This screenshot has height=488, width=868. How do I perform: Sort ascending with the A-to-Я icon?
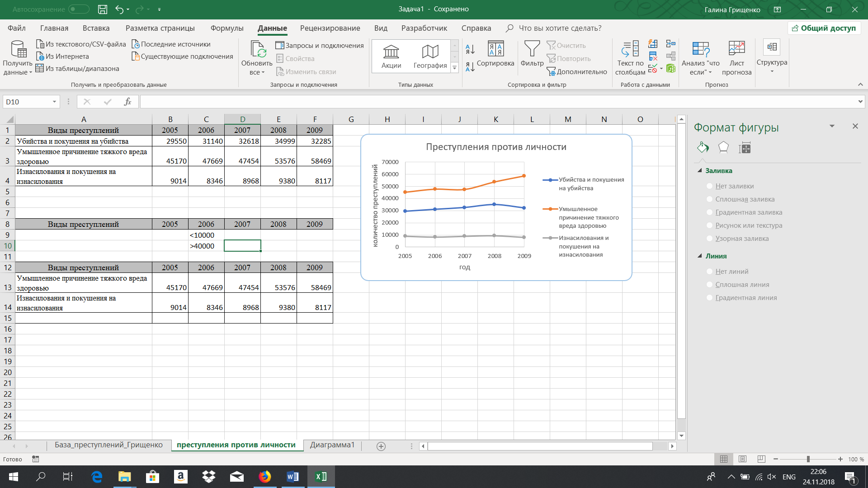(470, 49)
